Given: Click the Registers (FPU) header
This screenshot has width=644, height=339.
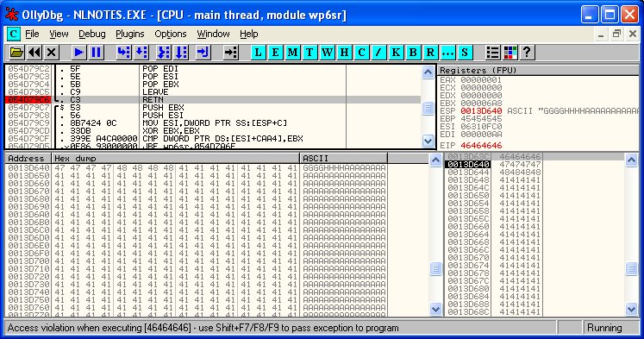Looking at the screenshot, I should [538, 70].
